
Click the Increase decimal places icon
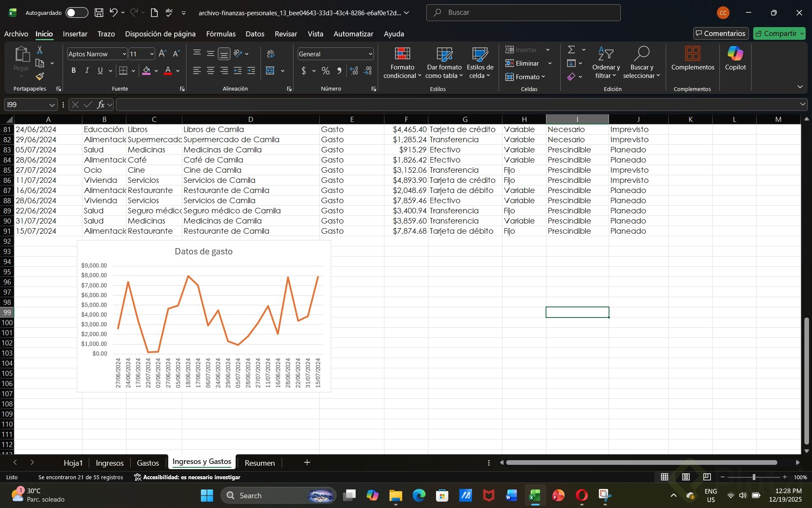tap(354, 71)
